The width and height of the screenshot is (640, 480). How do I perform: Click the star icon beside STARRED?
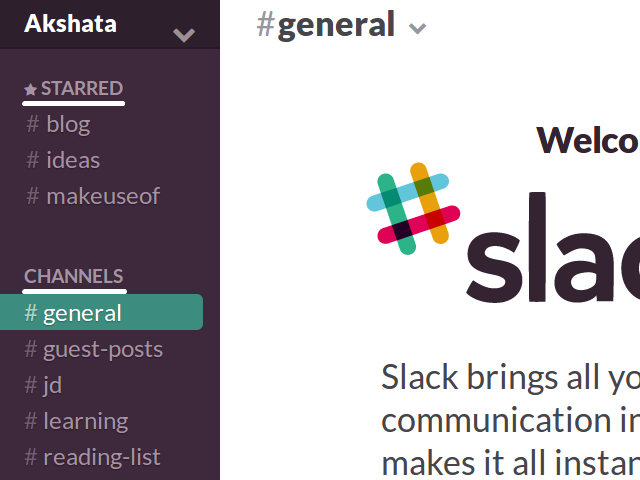pos(30,89)
